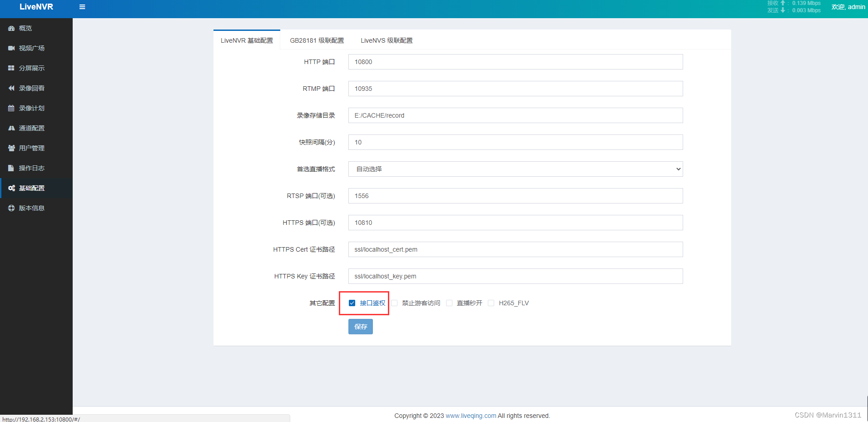Go to 分屏展示 page
868x422 pixels.
pos(36,68)
